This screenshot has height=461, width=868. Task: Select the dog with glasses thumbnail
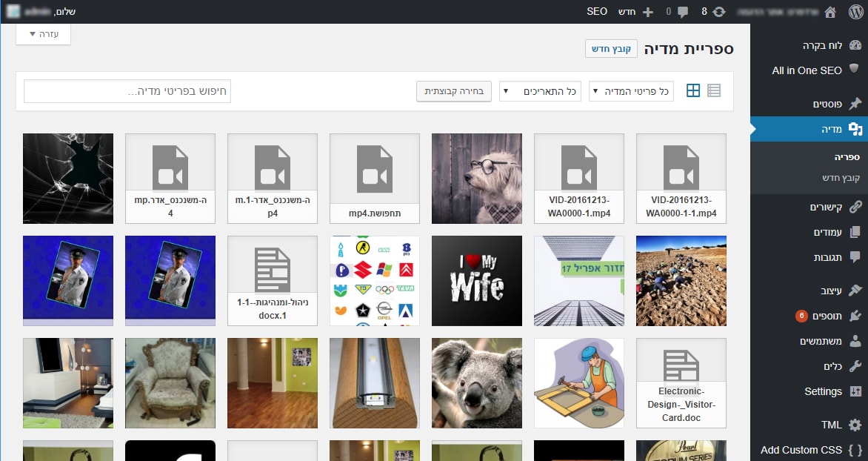click(x=477, y=179)
